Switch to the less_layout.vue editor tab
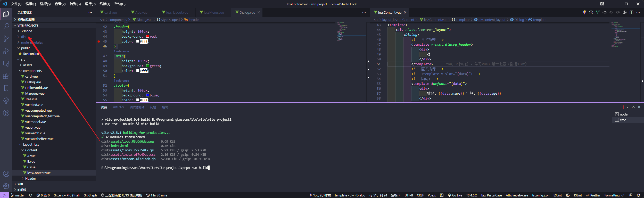This screenshot has width=644, height=198. coord(177,12)
